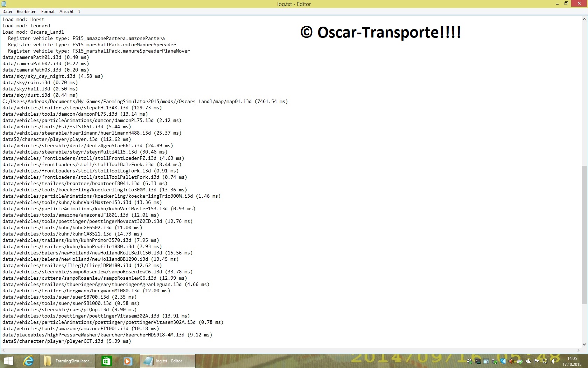Launch Internet Explorer from the taskbar

pyautogui.click(x=28, y=361)
